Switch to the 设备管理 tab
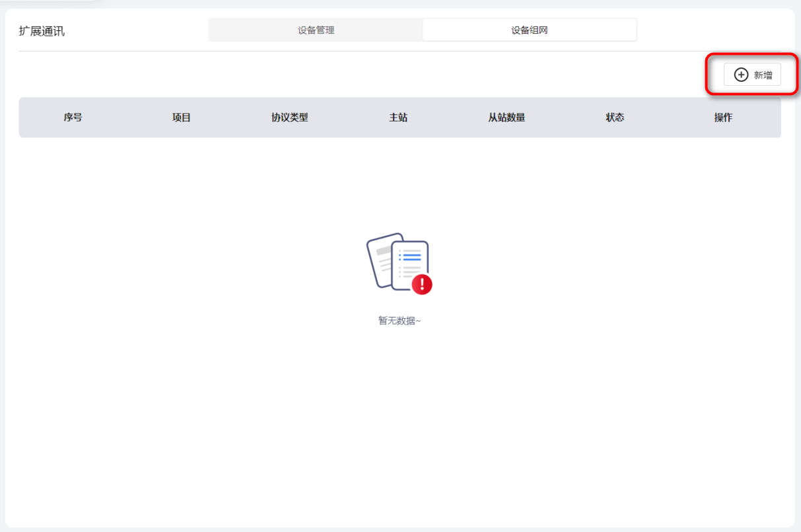The width and height of the screenshot is (801, 532). 316,30
